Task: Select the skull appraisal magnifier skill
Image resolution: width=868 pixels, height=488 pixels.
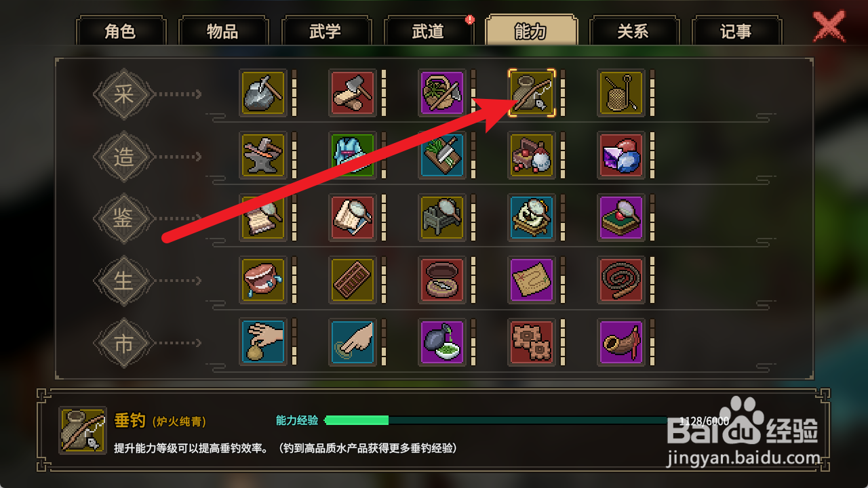Action: (x=532, y=218)
